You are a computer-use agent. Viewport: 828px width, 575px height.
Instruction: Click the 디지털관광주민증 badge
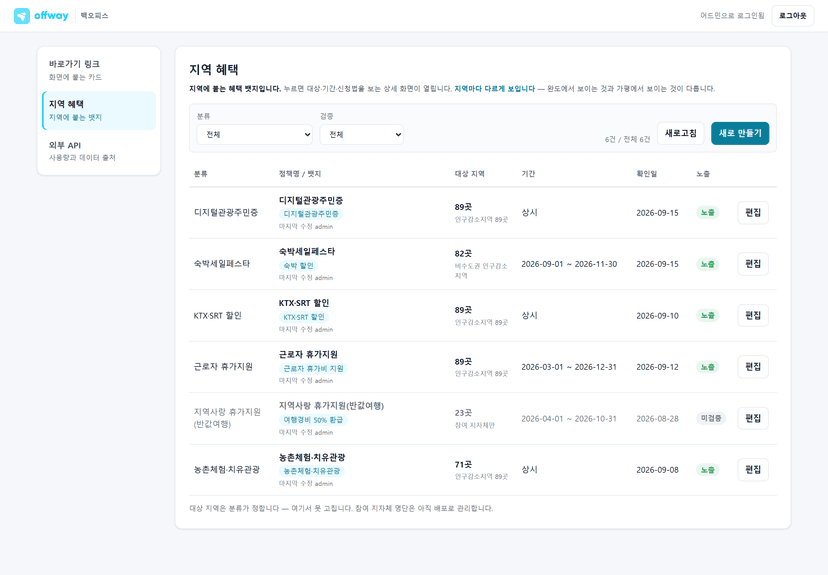click(311, 214)
